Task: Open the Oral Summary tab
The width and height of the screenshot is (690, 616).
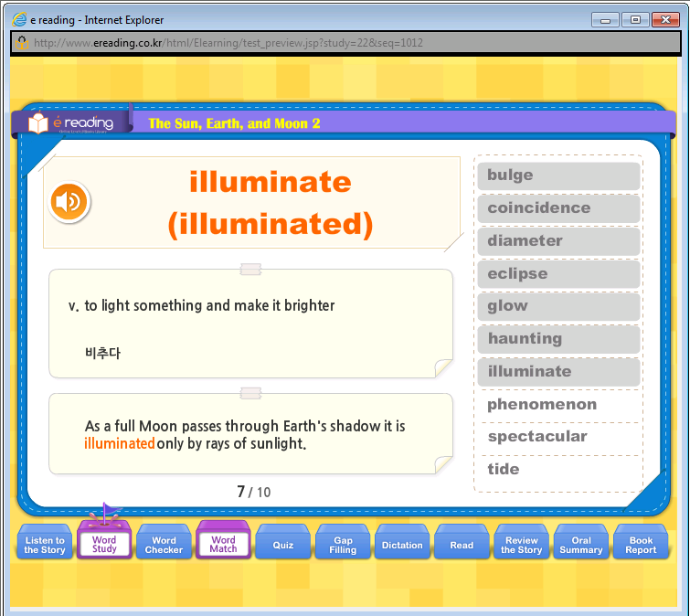Action: pyautogui.click(x=581, y=543)
